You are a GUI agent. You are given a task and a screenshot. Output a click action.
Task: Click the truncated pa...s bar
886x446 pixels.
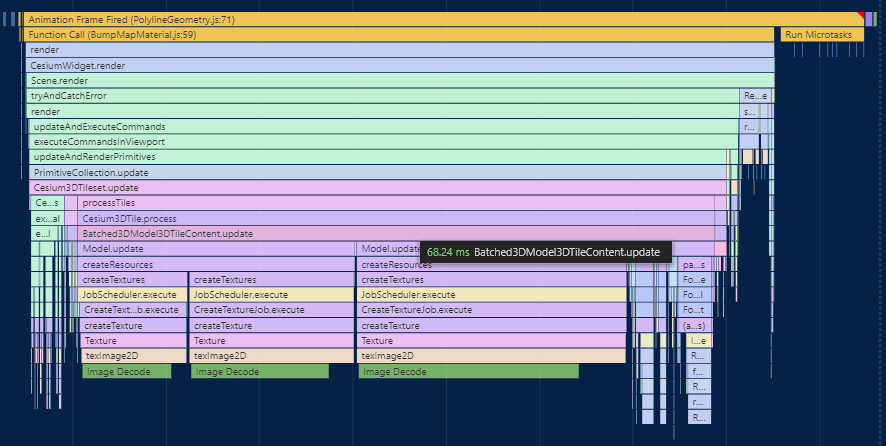point(694,265)
